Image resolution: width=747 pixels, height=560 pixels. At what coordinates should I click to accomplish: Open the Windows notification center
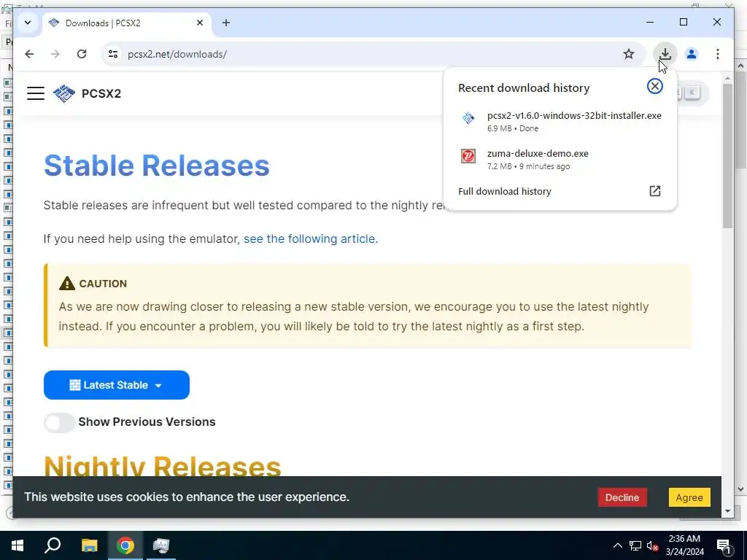tap(724, 545)
